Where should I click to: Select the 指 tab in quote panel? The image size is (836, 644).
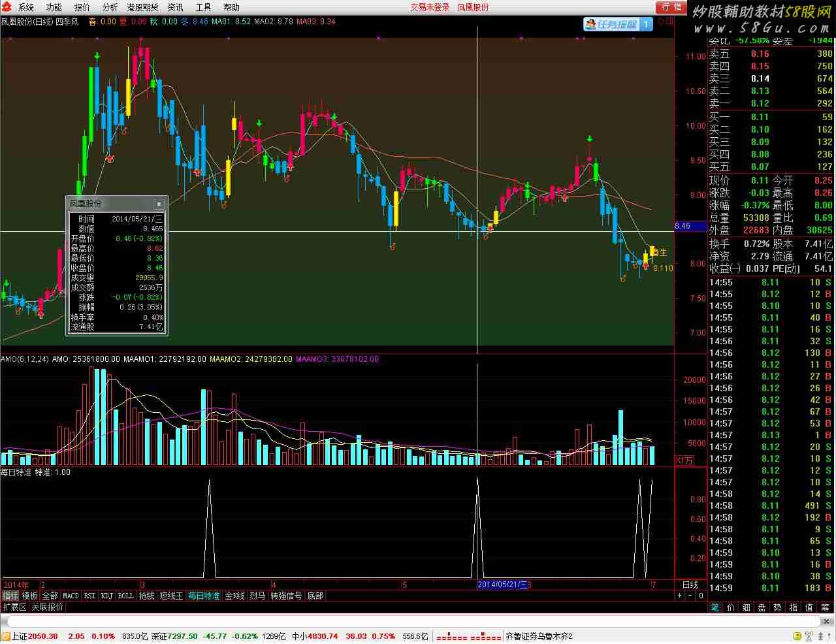794,607
